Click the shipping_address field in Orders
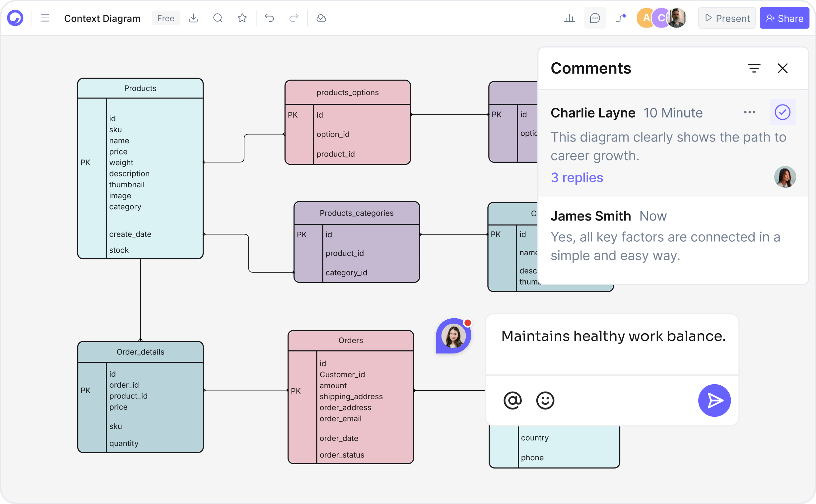The height and width of the screenshot is (504, 816). click(x=351, y=396)
